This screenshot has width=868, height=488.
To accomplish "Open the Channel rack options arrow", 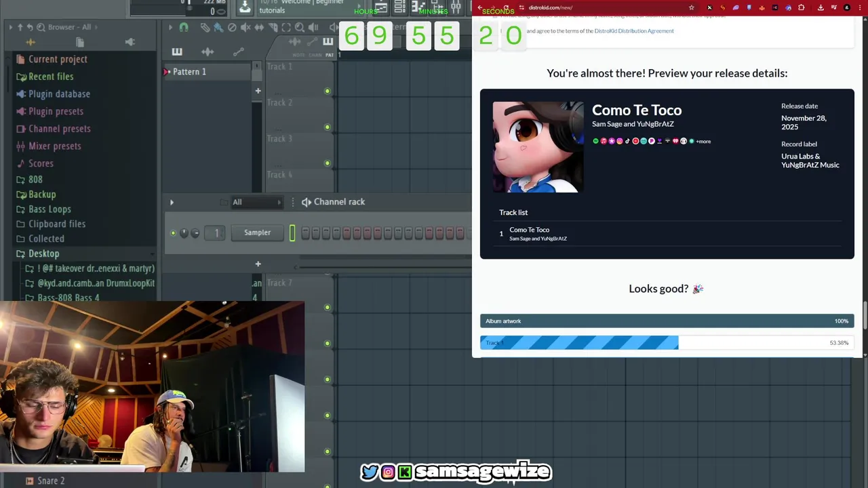I will (x=172, y=202).
